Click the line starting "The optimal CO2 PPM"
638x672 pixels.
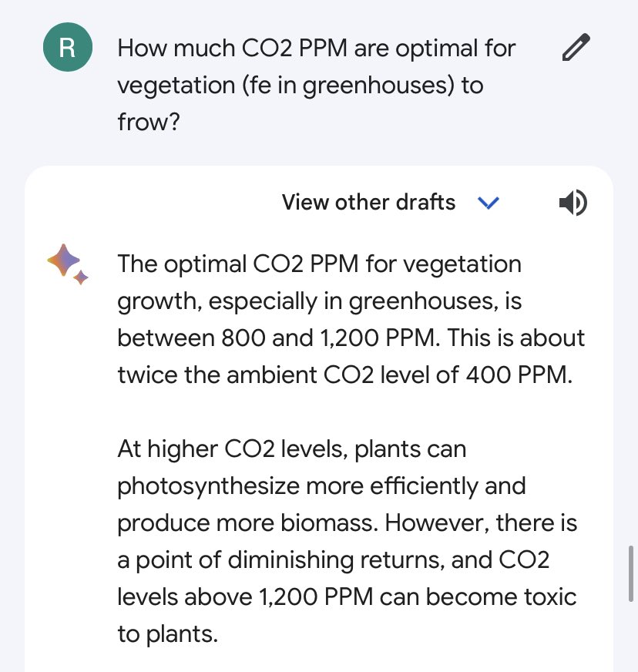point(320,264)
